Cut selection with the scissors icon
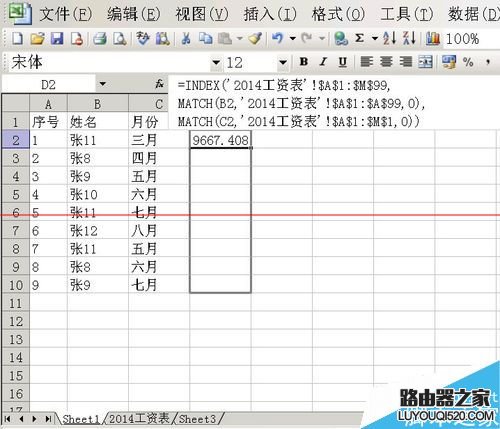Screen dimensions: 500x429 coord(186,39)
